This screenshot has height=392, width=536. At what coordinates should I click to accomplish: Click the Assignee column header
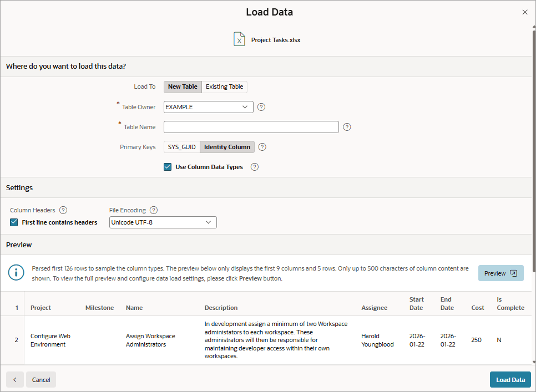375,308
